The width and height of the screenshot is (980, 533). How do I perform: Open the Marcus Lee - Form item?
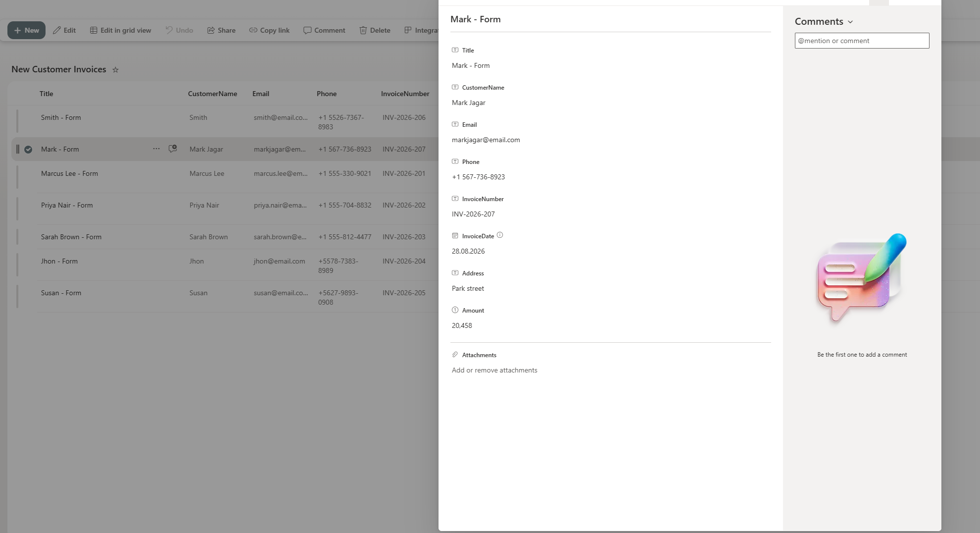[69, 173]
